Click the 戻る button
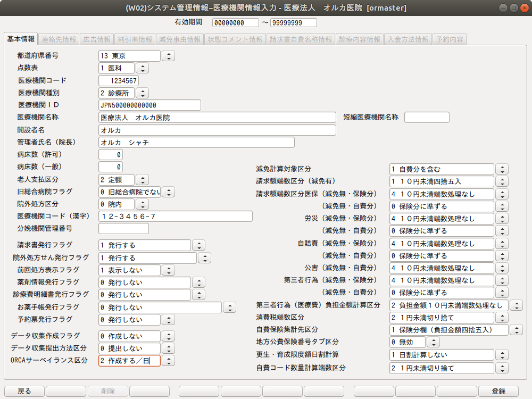Screen dimensions: 532x399 (24, 391)
